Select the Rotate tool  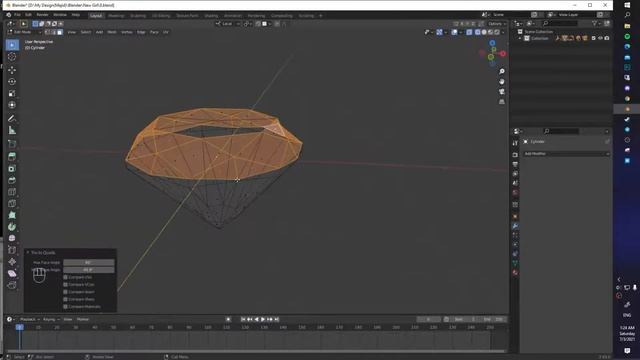coord(12,82)
